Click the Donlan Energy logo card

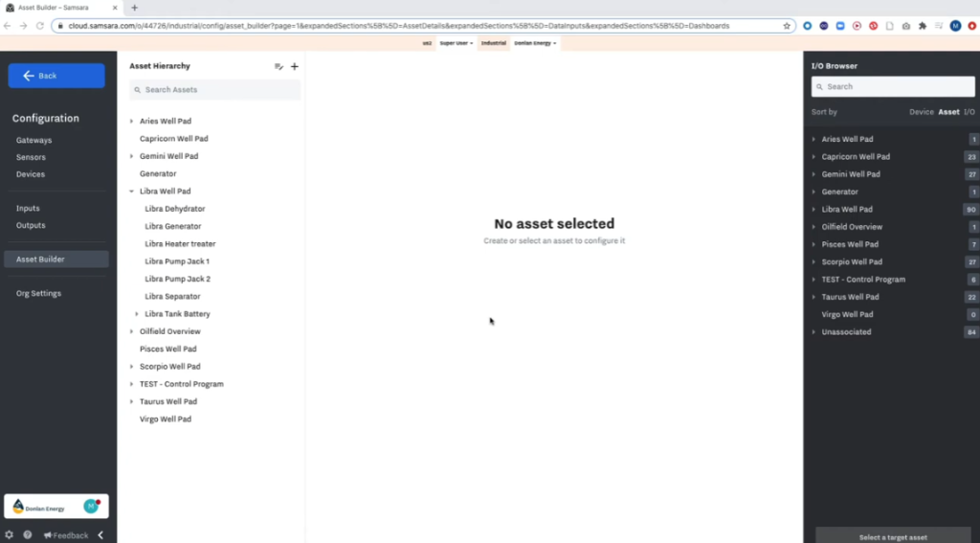[x=56, y=507]
